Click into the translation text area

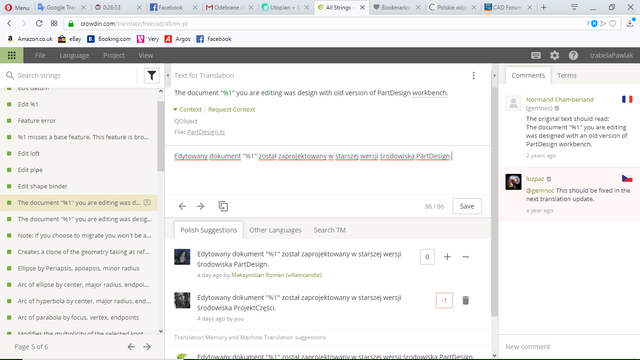tap(327, 169)
